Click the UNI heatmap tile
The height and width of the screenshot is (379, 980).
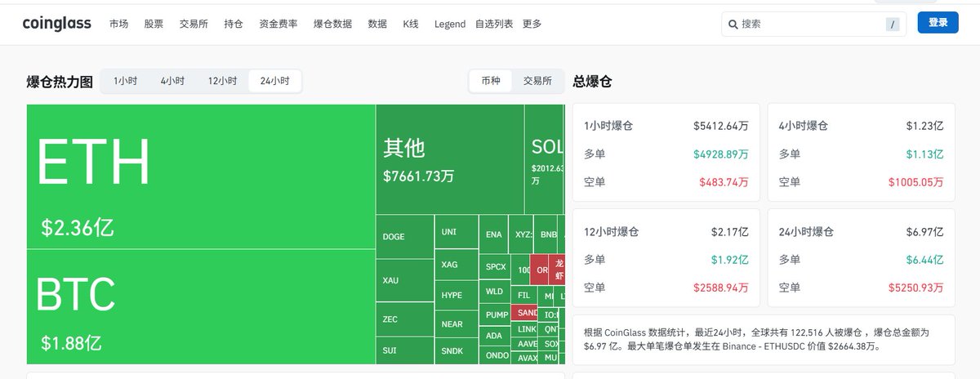(456, 232)
